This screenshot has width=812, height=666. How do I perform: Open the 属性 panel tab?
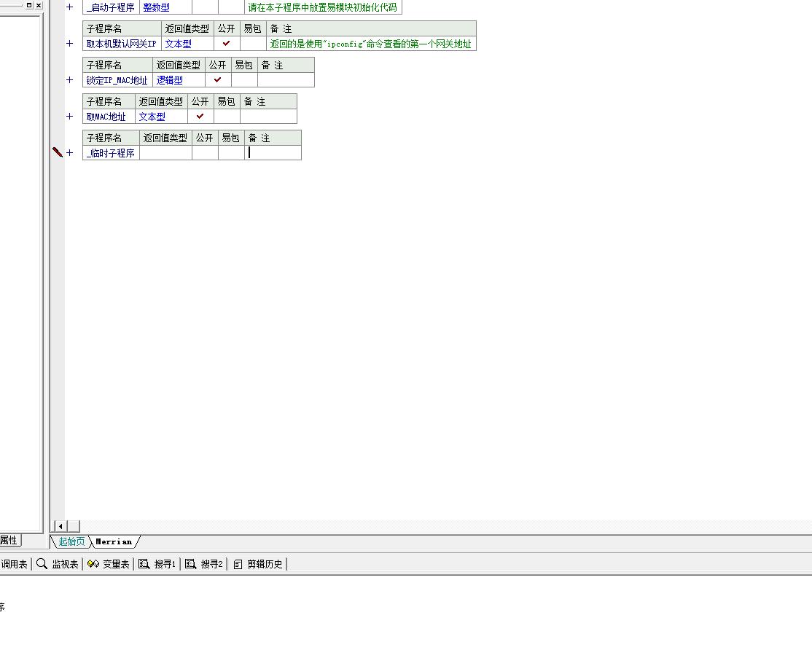(x=9, y=540)
